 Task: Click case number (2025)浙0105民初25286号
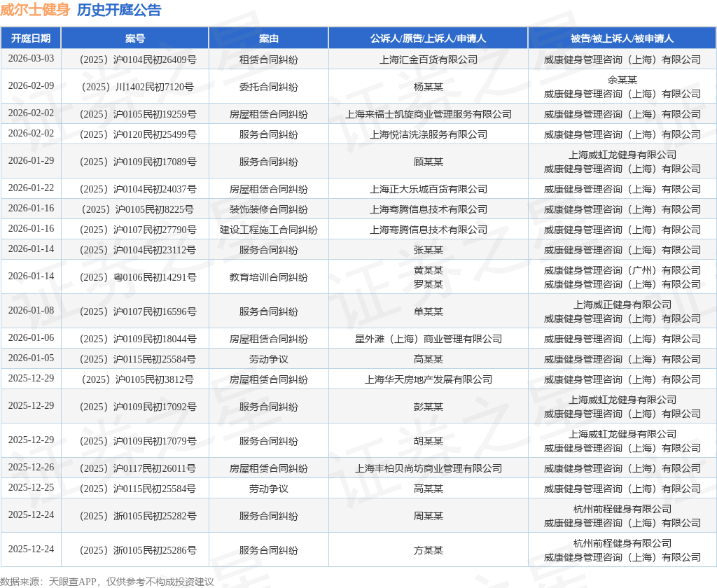[x=138, y=550]
